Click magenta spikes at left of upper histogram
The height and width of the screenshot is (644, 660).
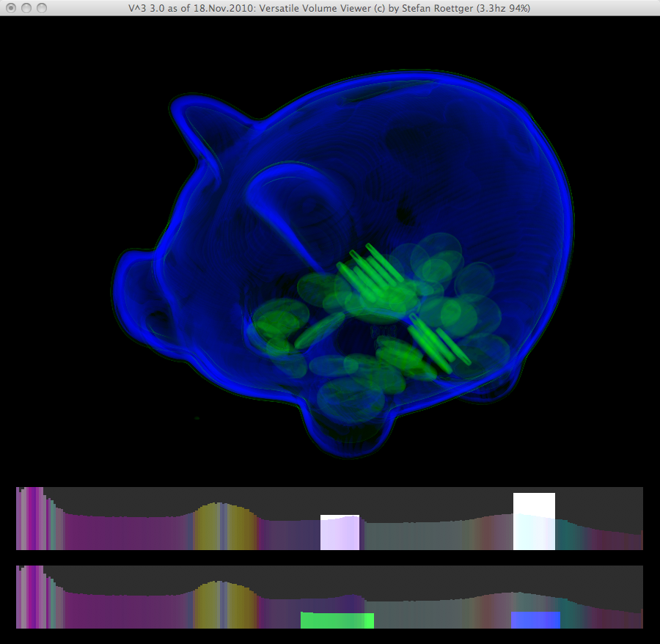click(x=31, y=518)
